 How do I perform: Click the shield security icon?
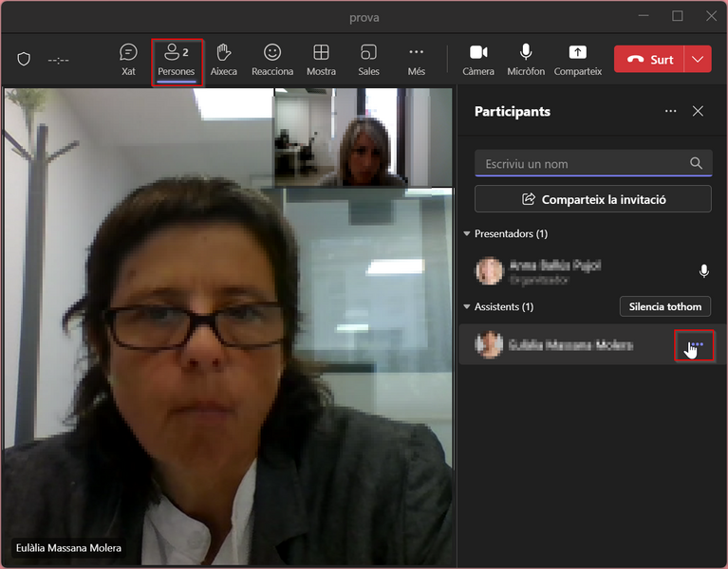coord(24,60)
